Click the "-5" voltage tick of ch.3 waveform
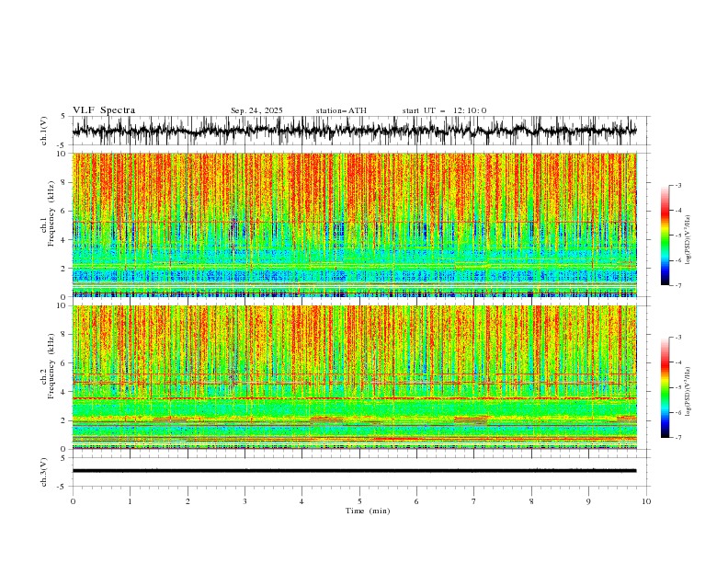Image resolution: width=728 pixels, height=563 pixels. 63,487
